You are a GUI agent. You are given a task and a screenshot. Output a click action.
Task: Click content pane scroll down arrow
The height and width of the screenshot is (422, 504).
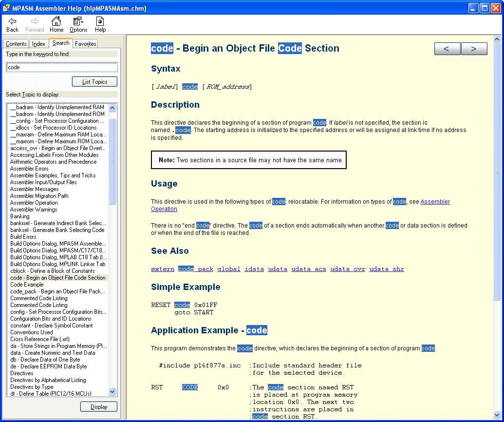(497, 415)
